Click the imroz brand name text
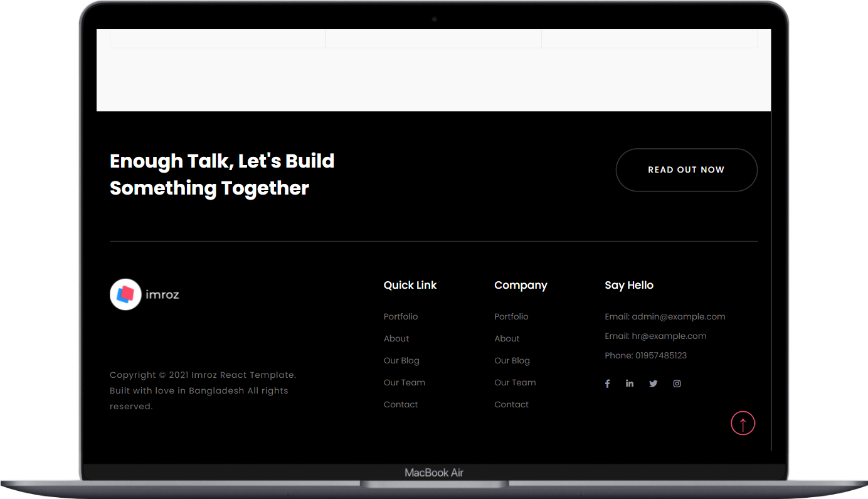 (162, 294)
